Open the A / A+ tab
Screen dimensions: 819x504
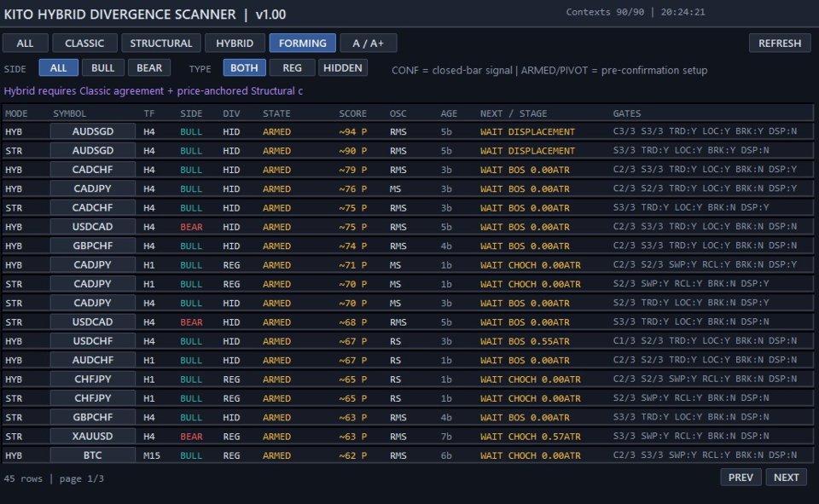[369, 43]
